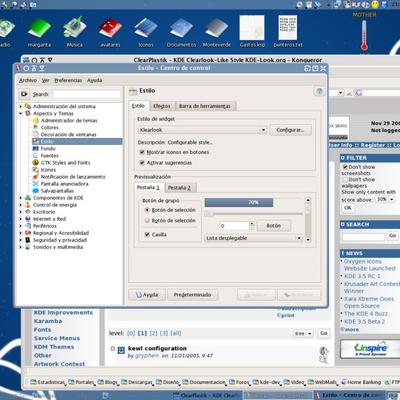
Task: Expand Administración del sistema tree node
Action: coord(21,106)
